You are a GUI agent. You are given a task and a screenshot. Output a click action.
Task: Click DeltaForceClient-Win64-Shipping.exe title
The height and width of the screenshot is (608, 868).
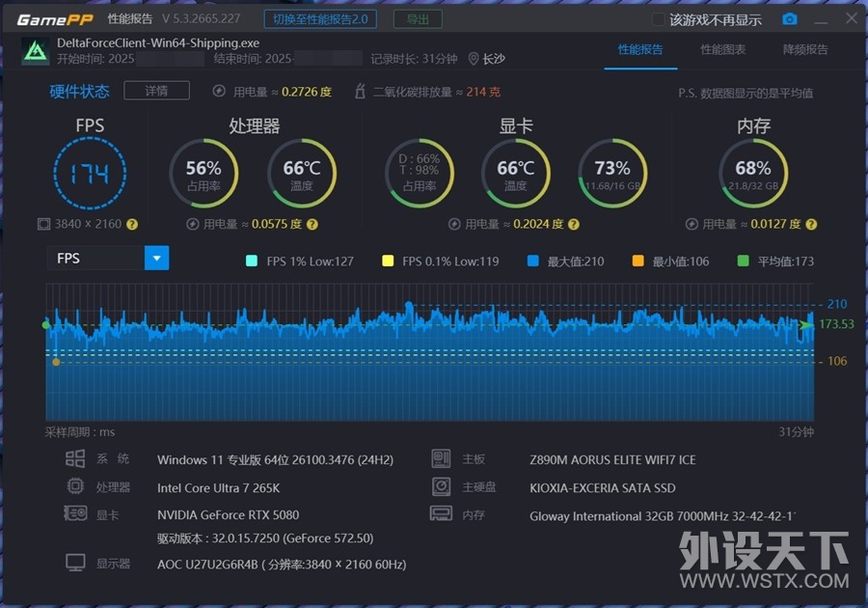(158, 42)
